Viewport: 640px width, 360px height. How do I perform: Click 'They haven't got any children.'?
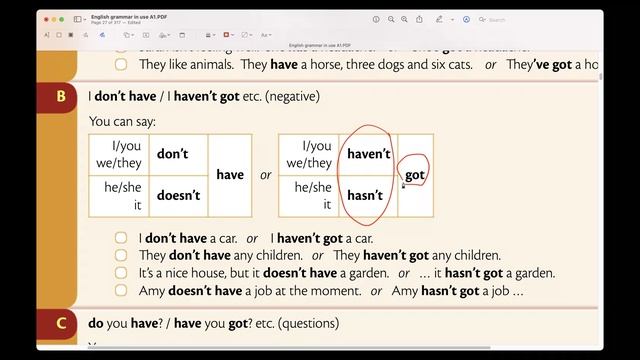tap(417, 256)
